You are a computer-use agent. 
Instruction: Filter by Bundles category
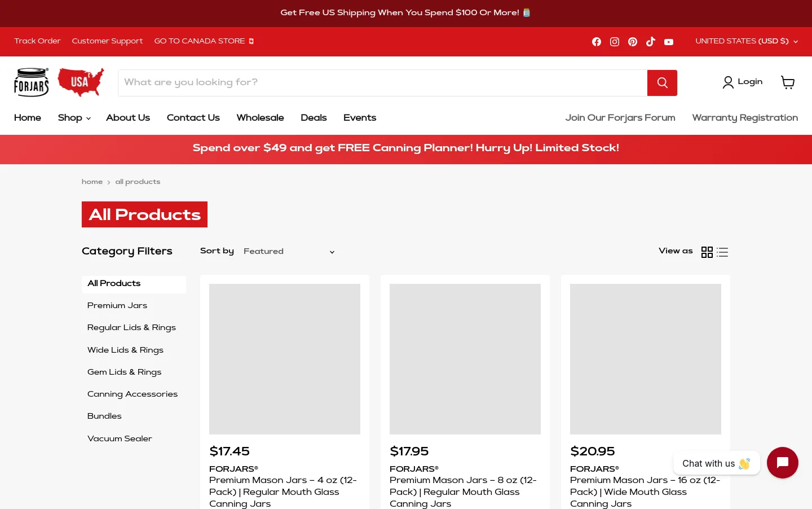(x=104, y=416)
